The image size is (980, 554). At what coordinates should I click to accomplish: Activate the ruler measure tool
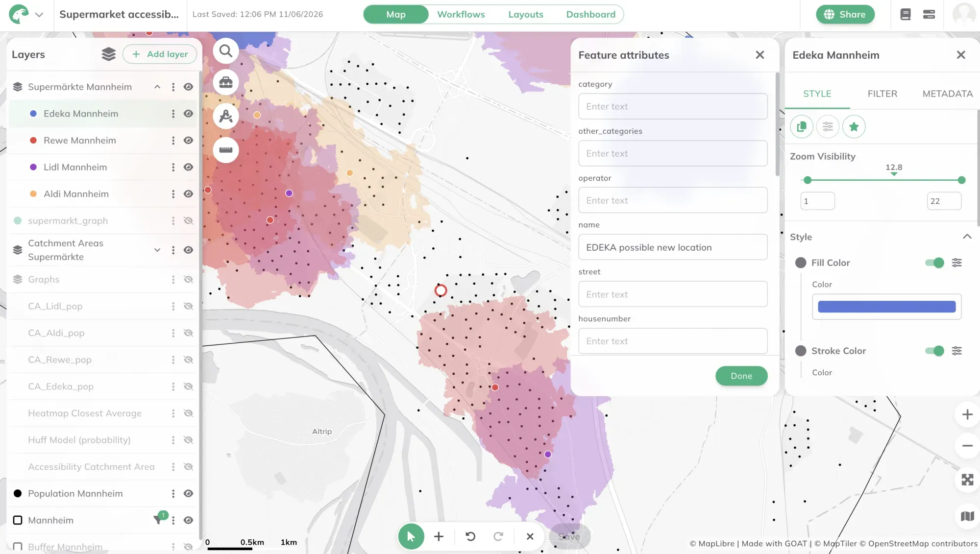pyautogui.click(x=226, y=149)
